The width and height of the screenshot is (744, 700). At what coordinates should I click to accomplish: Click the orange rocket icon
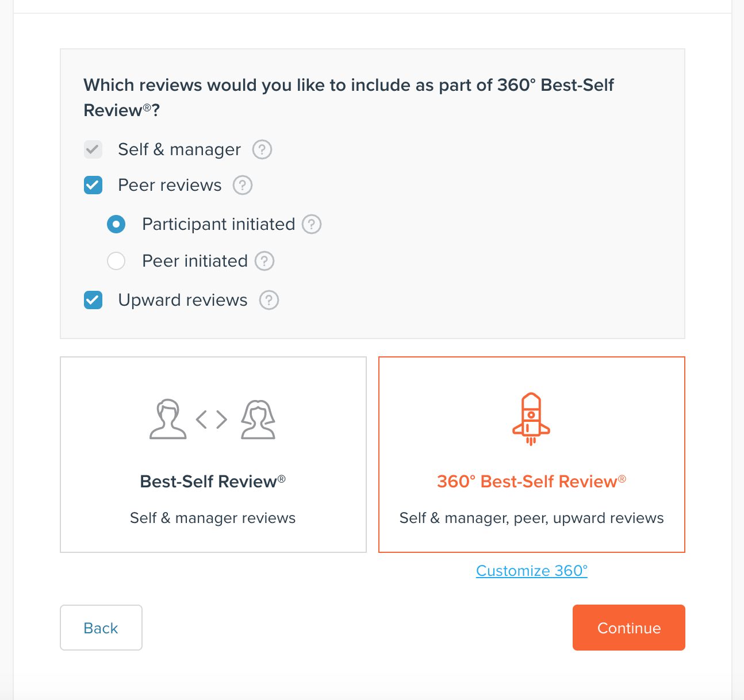[x=531, y=419]
